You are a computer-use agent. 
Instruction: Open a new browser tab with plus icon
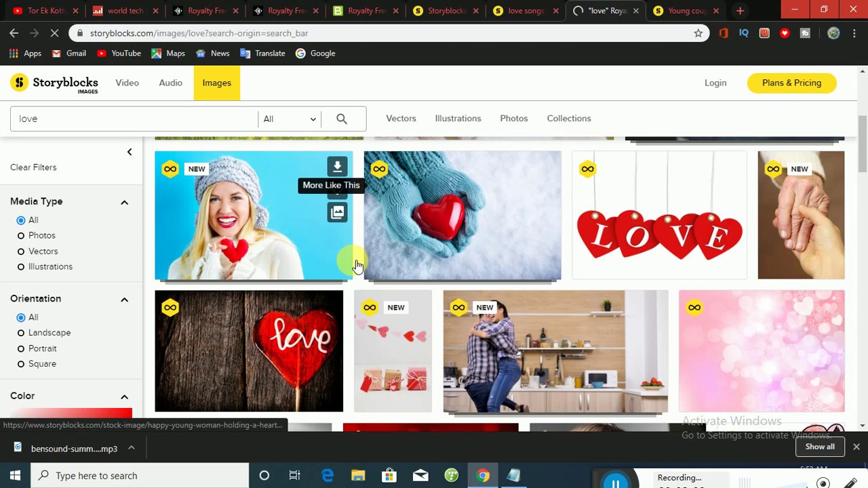pos(740,11)
